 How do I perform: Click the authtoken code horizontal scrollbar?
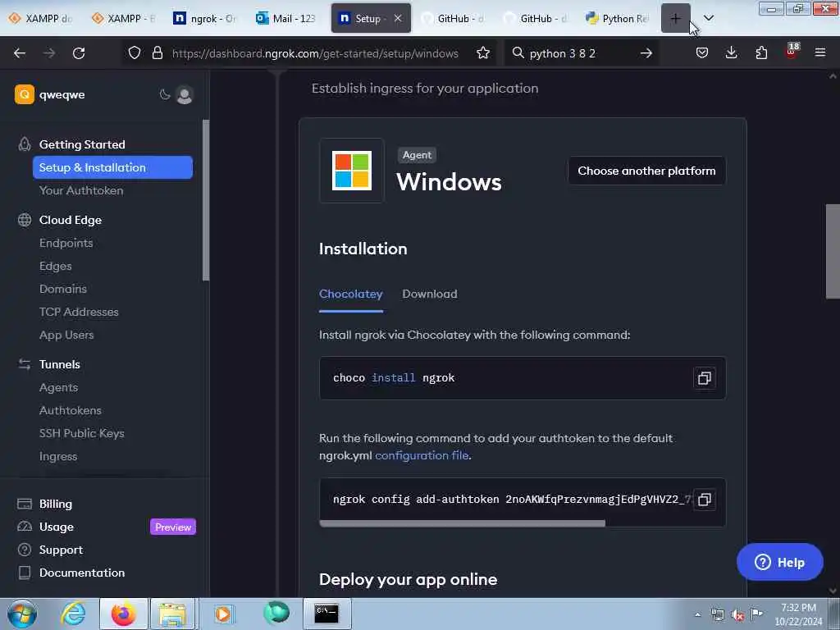pyautogui.click(x=463, y=523)
